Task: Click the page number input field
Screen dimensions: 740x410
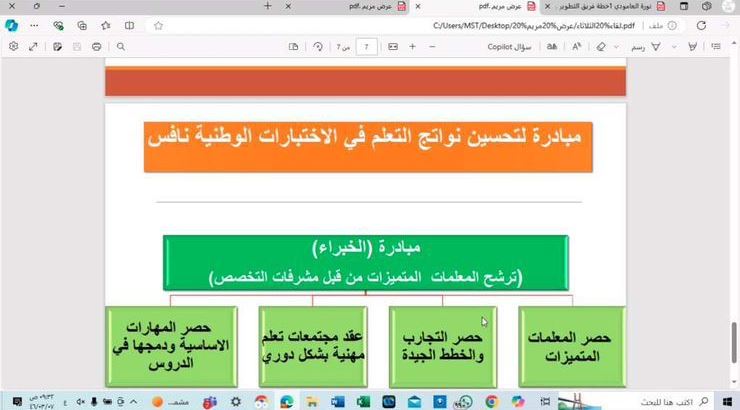Action: click(x=368, y=46)
